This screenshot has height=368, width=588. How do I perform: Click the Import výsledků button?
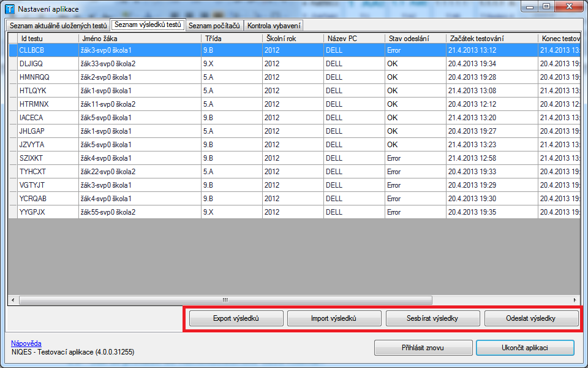pos(334,318)
